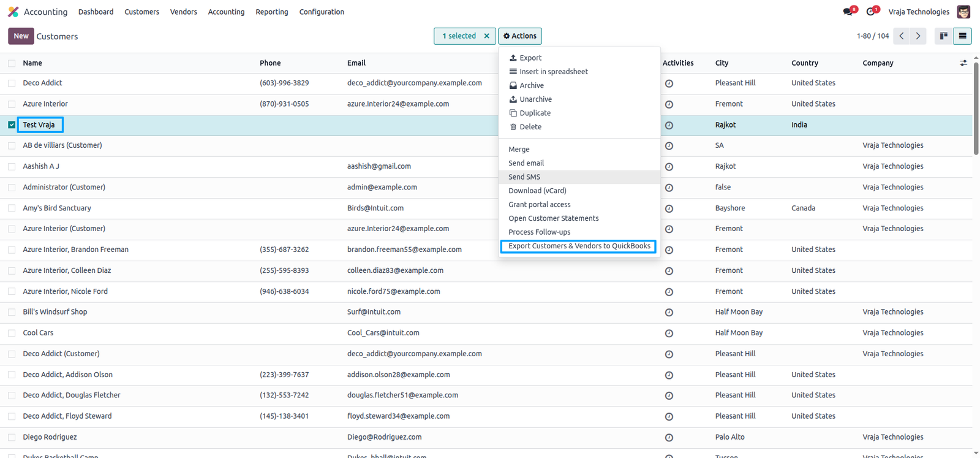Expand the Configuration menu
Screen dimensions: 980x458
tap(322, 12)
